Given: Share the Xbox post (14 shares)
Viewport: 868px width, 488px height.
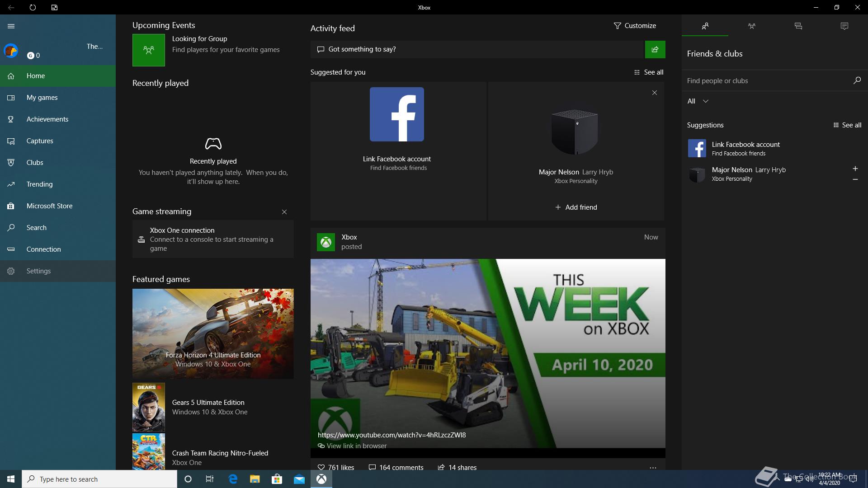Looking at the screenshot, I should [x=457, y=467].
